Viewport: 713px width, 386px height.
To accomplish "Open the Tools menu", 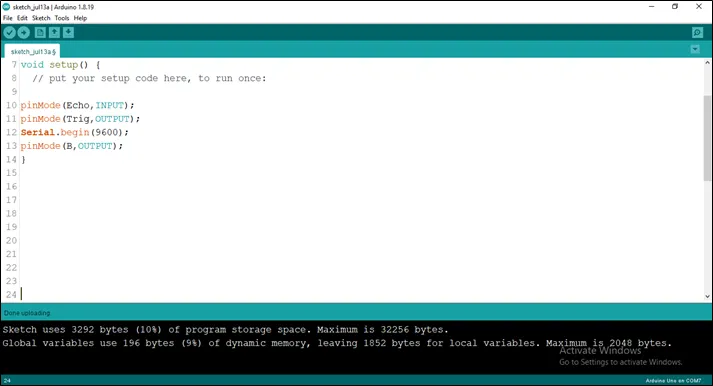I will (x=62, y=18).
